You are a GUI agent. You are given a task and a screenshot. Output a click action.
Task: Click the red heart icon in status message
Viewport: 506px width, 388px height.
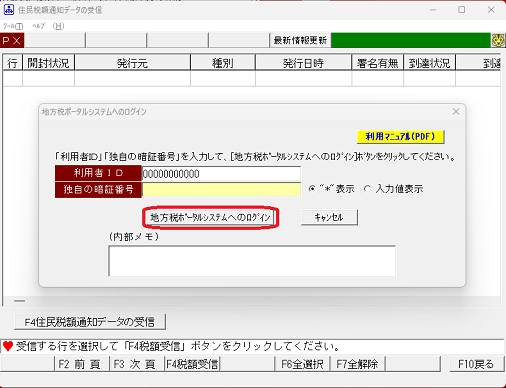8,346
